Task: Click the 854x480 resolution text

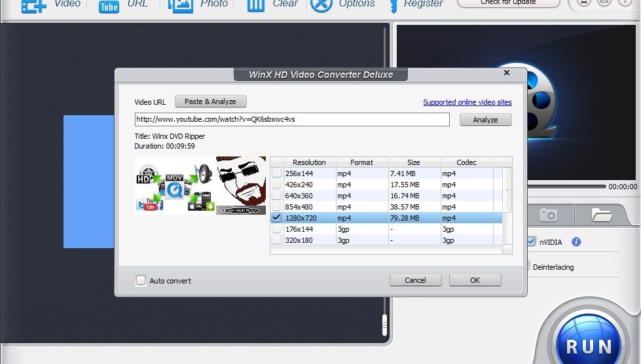Action: (x=299, y=206)
